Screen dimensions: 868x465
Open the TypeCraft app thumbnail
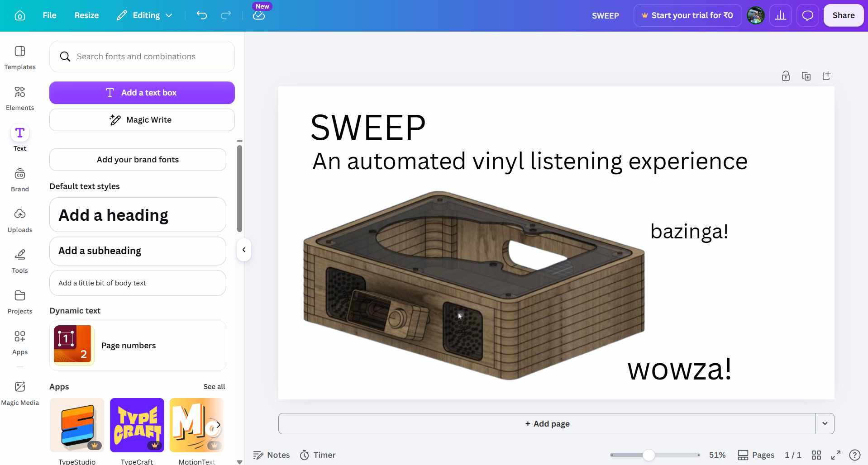tap(137, 425)
